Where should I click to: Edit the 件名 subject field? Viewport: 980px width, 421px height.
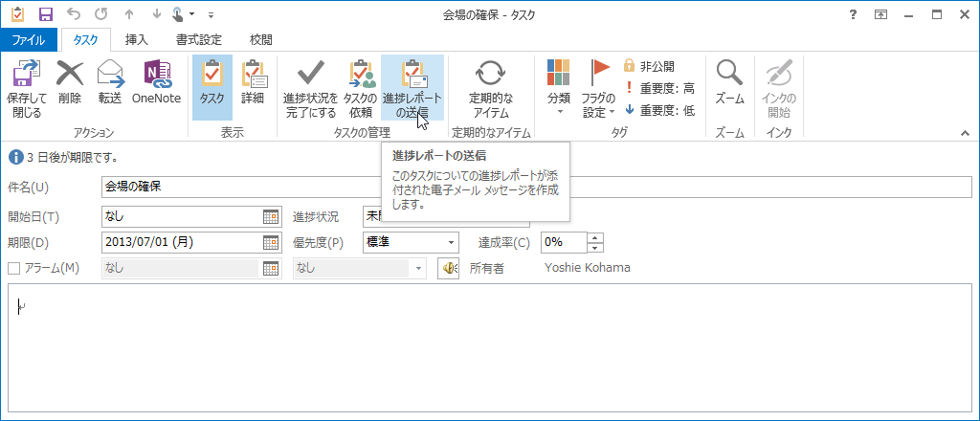[x=536, y=187]
